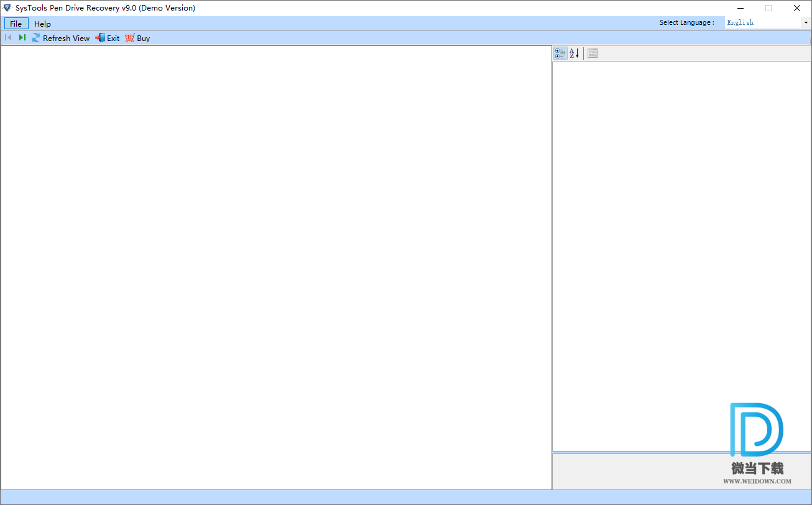
Task: Click the green next step arrow icon
Action: coord(22,38)
